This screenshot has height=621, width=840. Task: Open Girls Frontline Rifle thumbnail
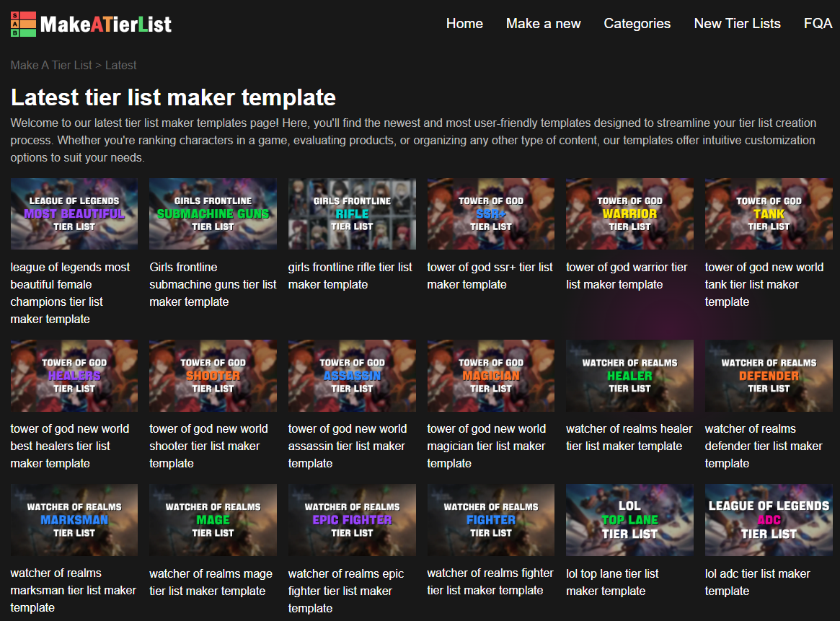(x=352, y=213)
